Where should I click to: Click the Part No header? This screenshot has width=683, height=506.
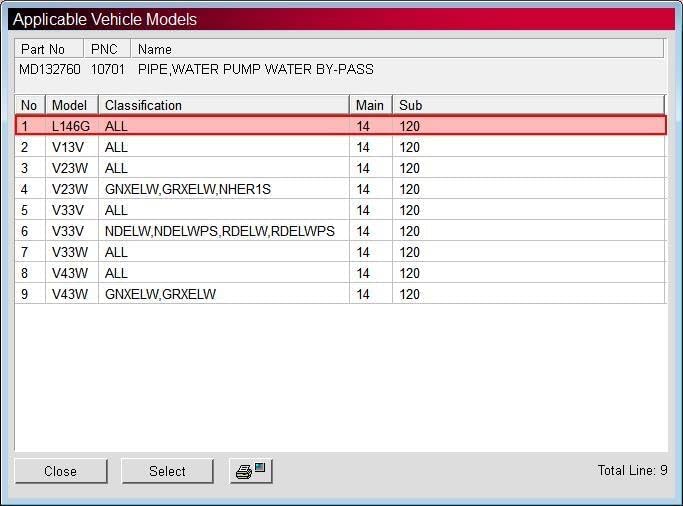click(x=49, y=49)
